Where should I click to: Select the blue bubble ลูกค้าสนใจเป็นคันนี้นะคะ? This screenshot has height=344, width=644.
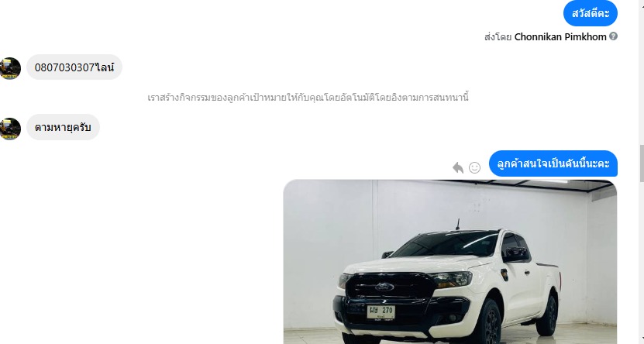coord(553,163)
